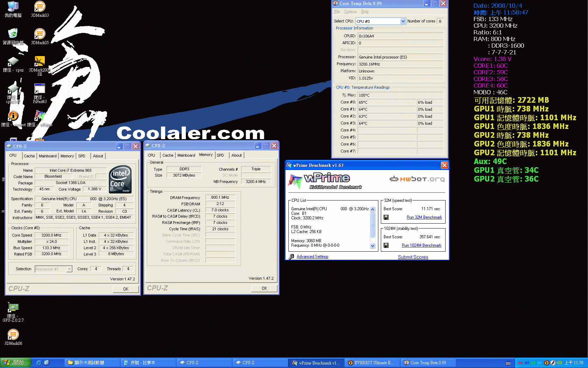Open the 3DMark06 desktop shortcut
Image resolution: width=588 pixels, height=368 pixels.
pyautogui.click(x=13, y=337)
